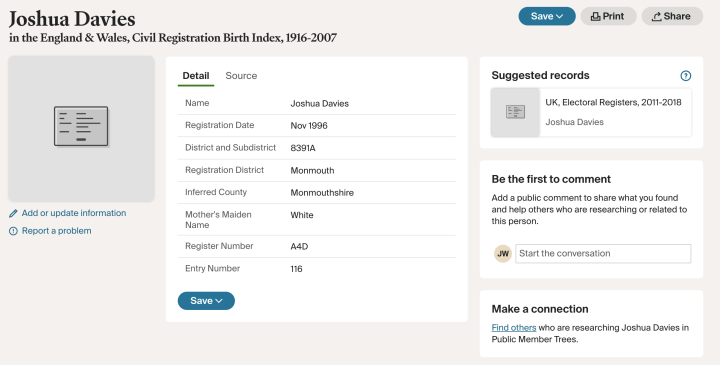Click the Entry Number value 116

[297, 269]
